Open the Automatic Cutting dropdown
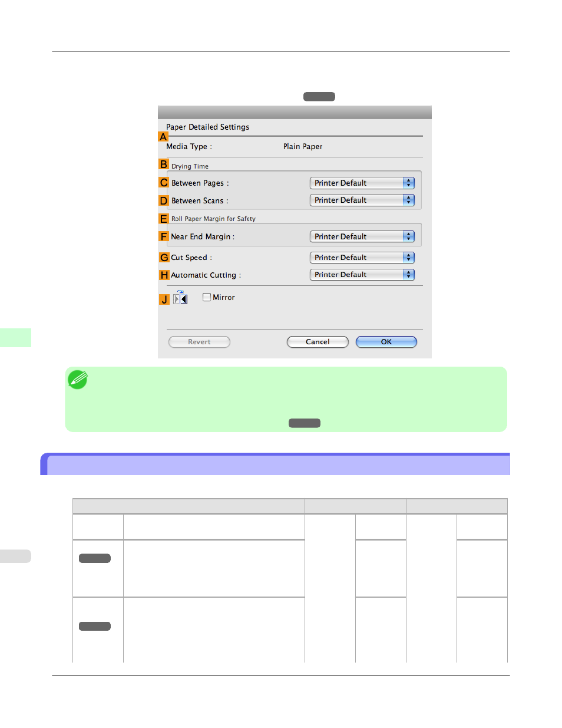Viewport: 562px width, 728px height. coord(362,275)
